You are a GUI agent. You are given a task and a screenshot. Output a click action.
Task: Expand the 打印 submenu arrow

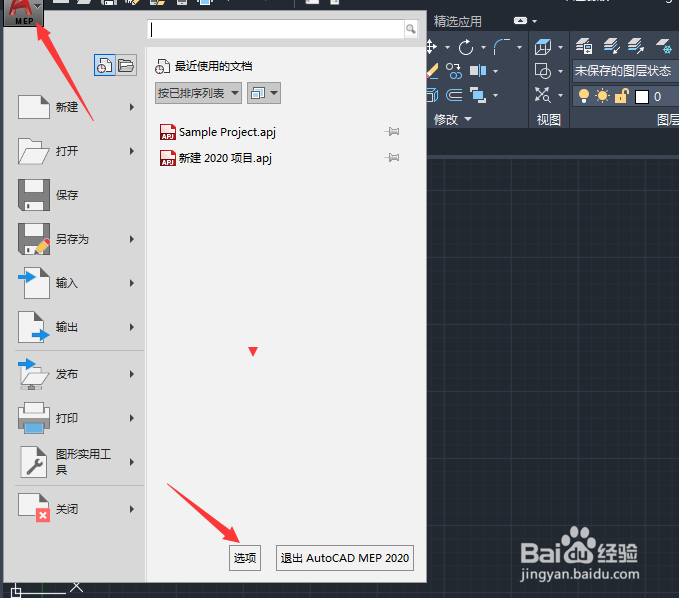point(132,418)
